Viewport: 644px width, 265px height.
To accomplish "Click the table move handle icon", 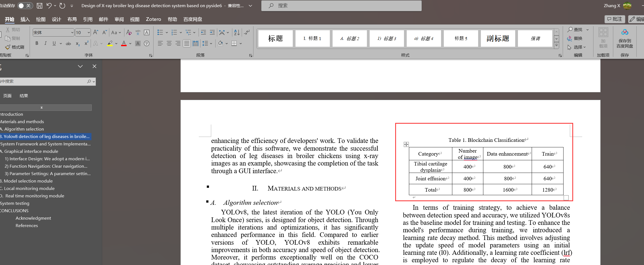I will pyautogui.click(x=406, y=144).
